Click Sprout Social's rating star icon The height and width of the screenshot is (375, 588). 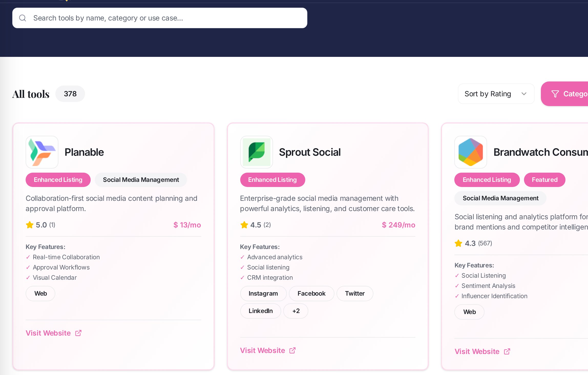(244, 225)
